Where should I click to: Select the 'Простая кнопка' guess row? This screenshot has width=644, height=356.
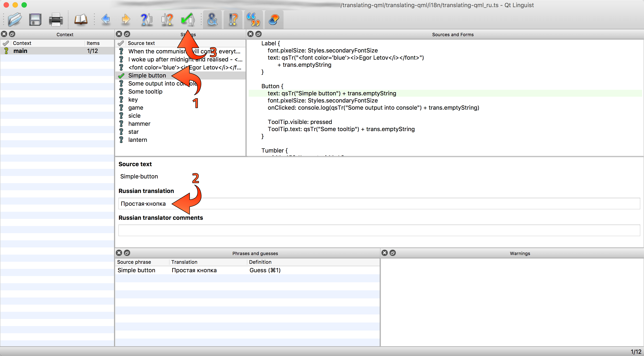pyautogui.click(x=194, y=270)
